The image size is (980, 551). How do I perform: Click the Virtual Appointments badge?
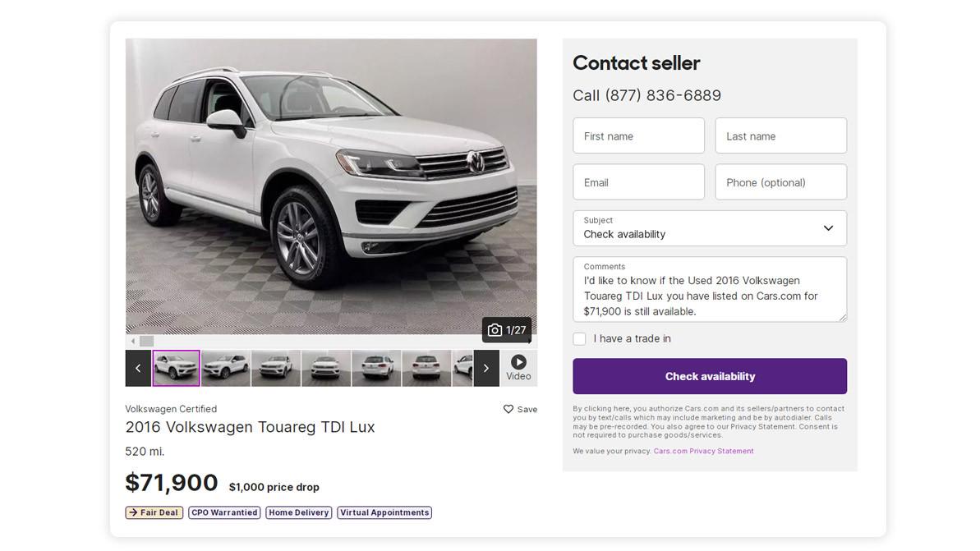(x=384, y=512)
